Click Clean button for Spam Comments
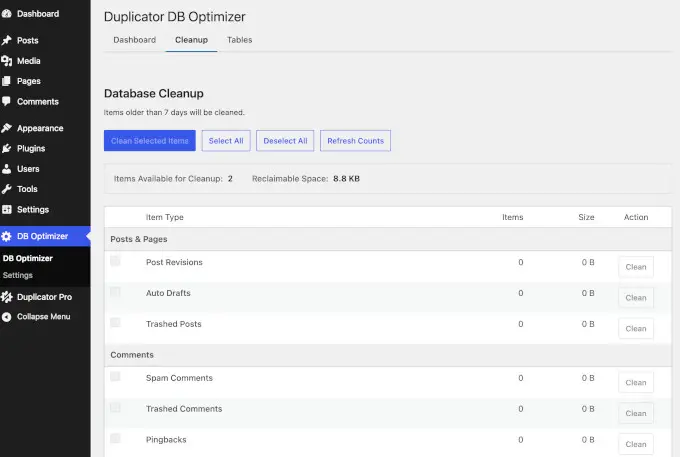 pos(636,383)
